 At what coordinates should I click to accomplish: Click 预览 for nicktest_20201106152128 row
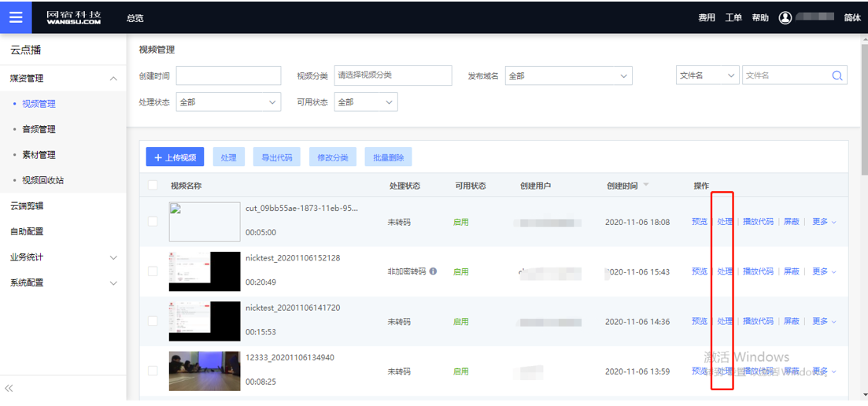click(699, 271)
